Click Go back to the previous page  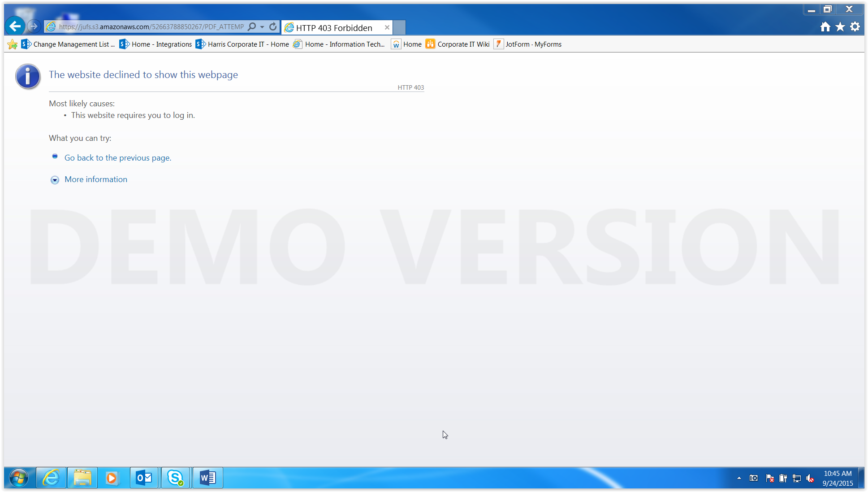[x=117, y=158]
